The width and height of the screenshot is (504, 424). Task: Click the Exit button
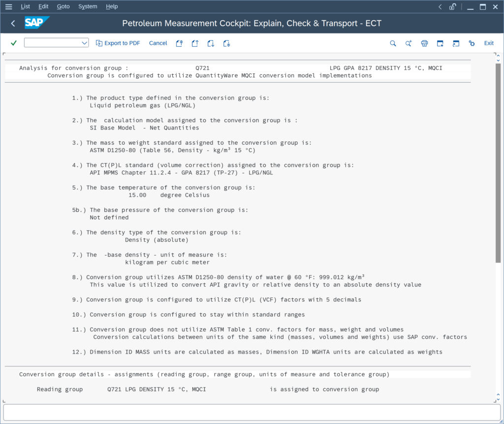(489, 43)
